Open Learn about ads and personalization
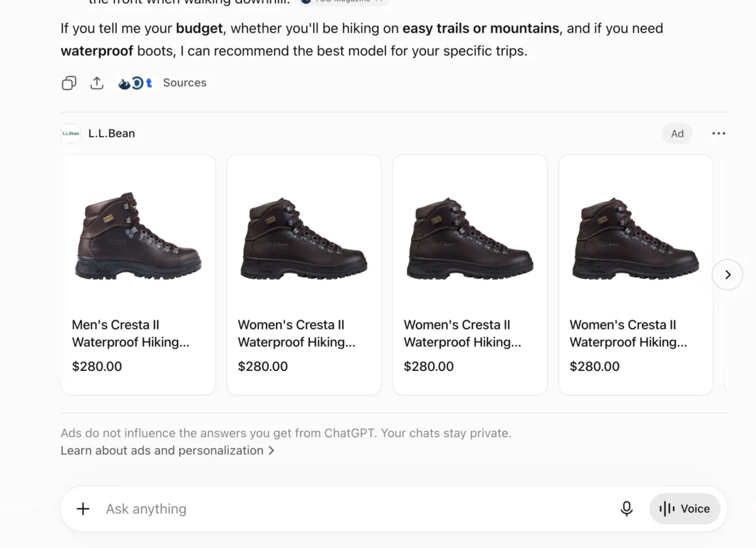 coord(162,450)
